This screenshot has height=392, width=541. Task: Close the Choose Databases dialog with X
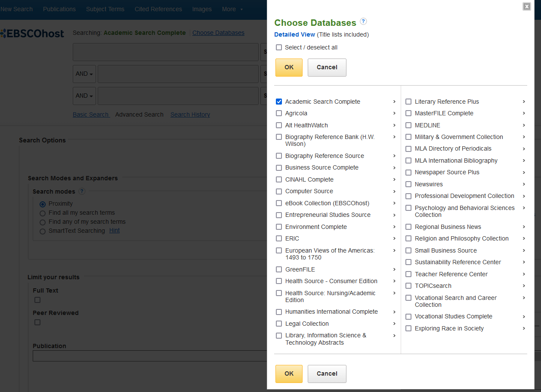(x=527, y=6)
